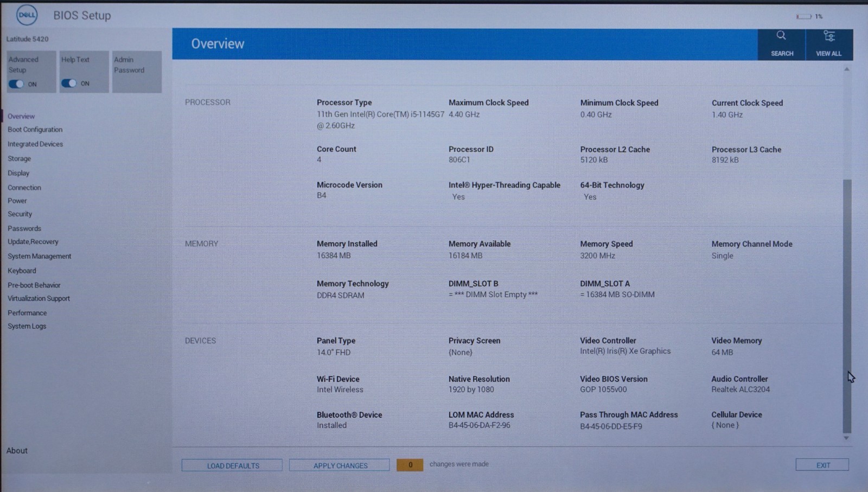
Task: Open the Display section
Action: (x=18, y=173)
